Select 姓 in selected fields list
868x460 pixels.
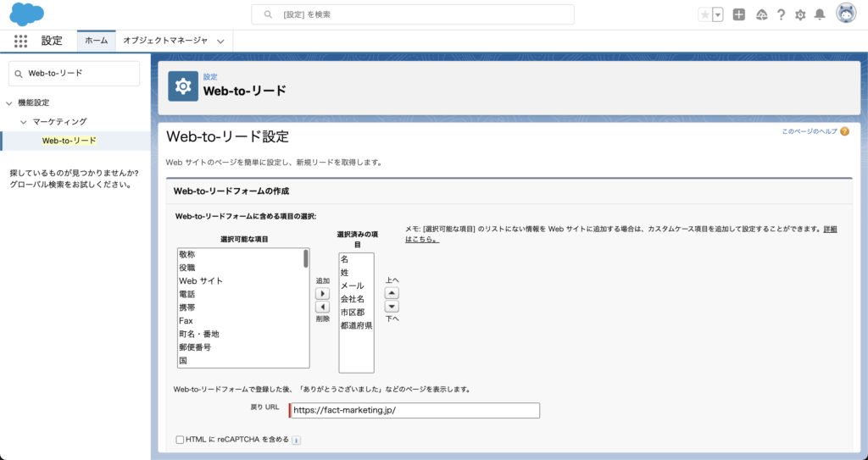[x=356, y=273]
